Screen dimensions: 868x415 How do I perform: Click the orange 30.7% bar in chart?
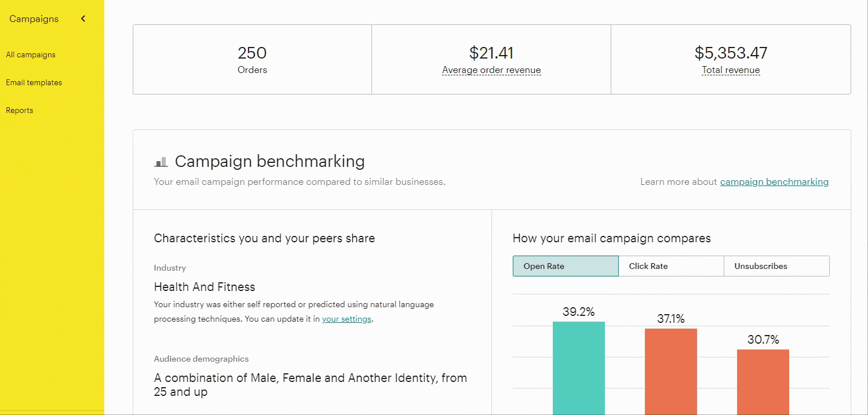(763, 382)
